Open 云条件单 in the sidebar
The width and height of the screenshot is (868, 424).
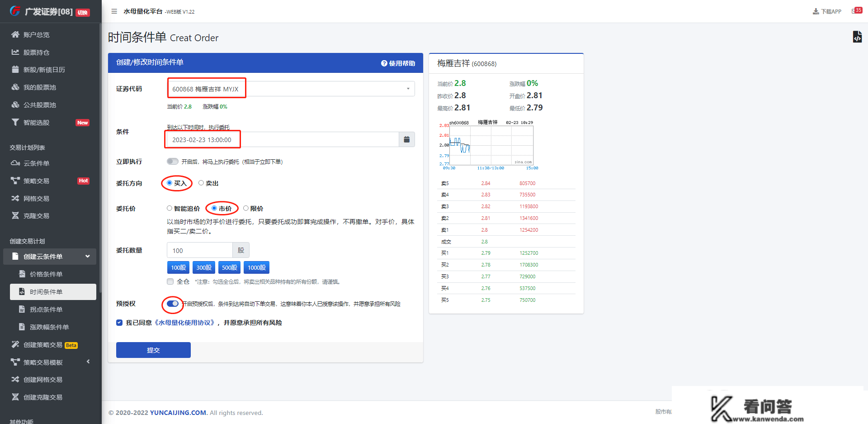point(51,163)
